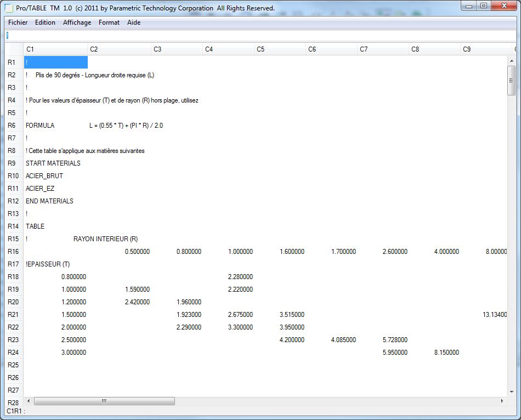The image size is (521, 420).
Task: Select the ACIER_EZ cell
Action: 40,189
